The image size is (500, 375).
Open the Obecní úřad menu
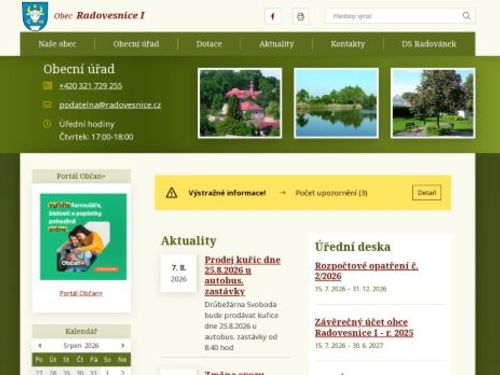136,44
